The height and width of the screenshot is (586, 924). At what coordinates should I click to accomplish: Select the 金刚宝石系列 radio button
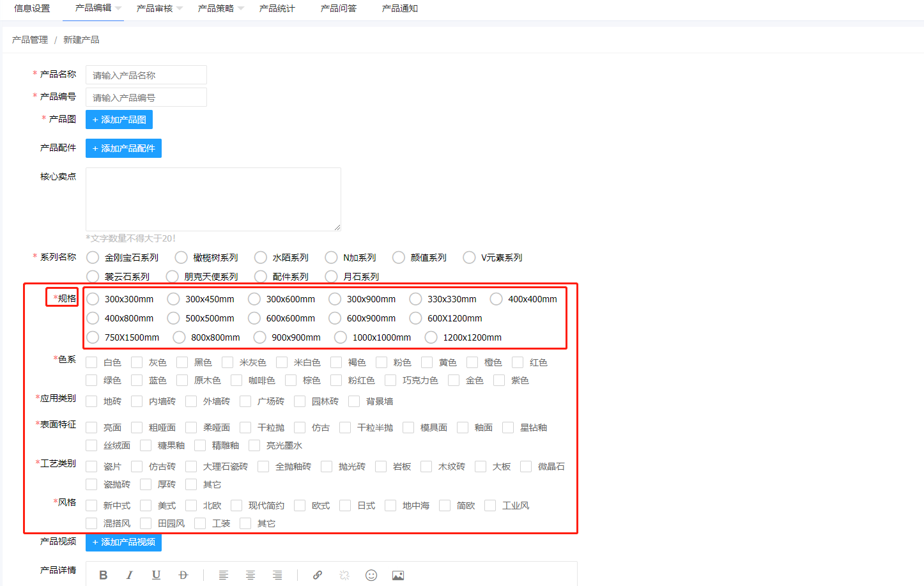click(93, 258)
